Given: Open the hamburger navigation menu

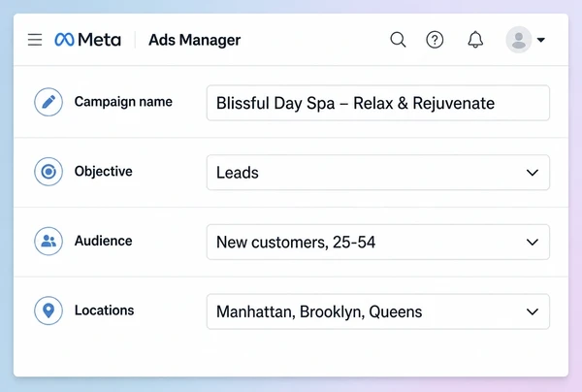Looking at the screenshot, I should coord(35,40).
